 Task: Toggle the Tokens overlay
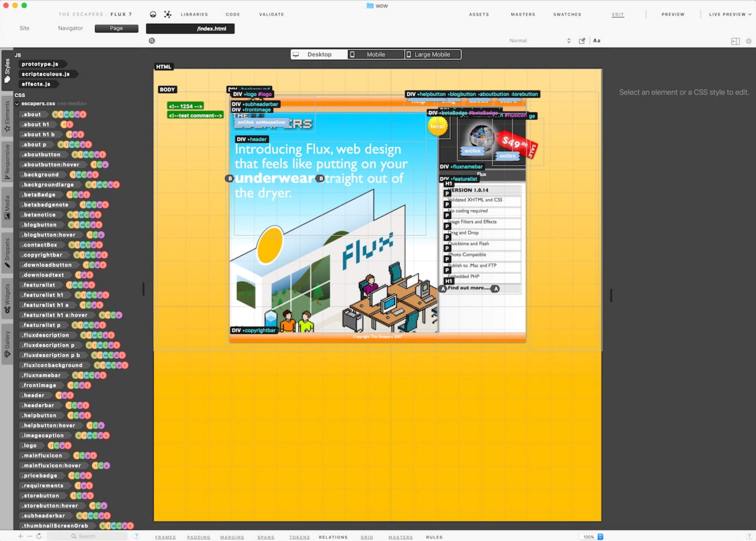tap(300, 537)
